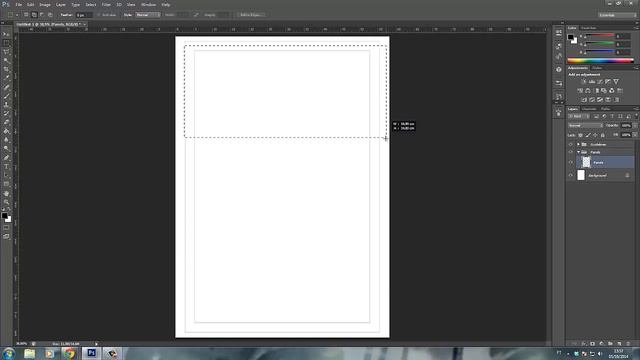
Task: Click Subtract from selection mode icon
Action: click(x=42, y=15)
